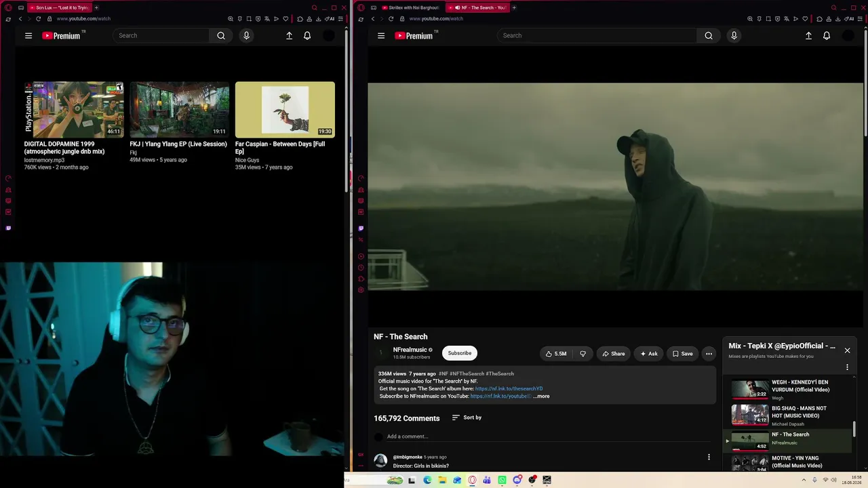
Task: Reload the page in left browser window
Action: (x=39, y=19)
